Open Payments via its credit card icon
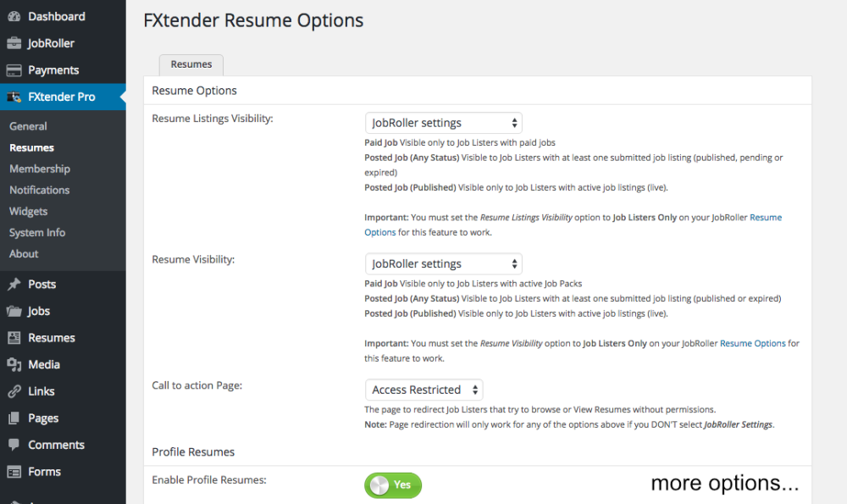This screenshot has width=847, height=504. coord(12,69)
